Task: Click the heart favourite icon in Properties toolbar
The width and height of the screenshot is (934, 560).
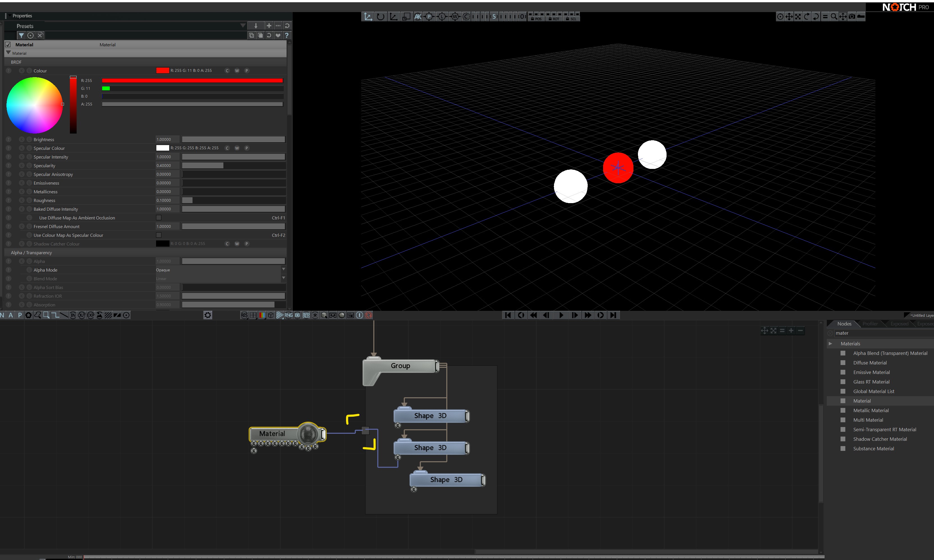Action: click(278, 35)
